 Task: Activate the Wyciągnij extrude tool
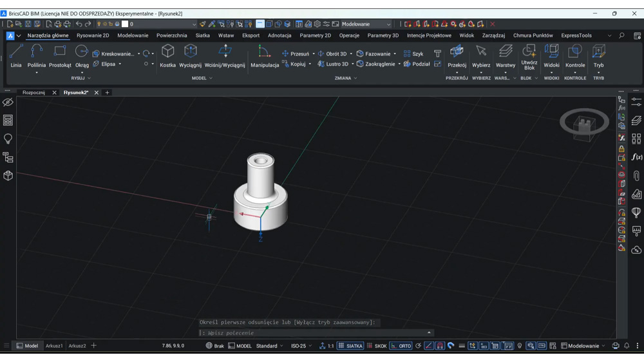pyautogui.click(x=190, y=56)
